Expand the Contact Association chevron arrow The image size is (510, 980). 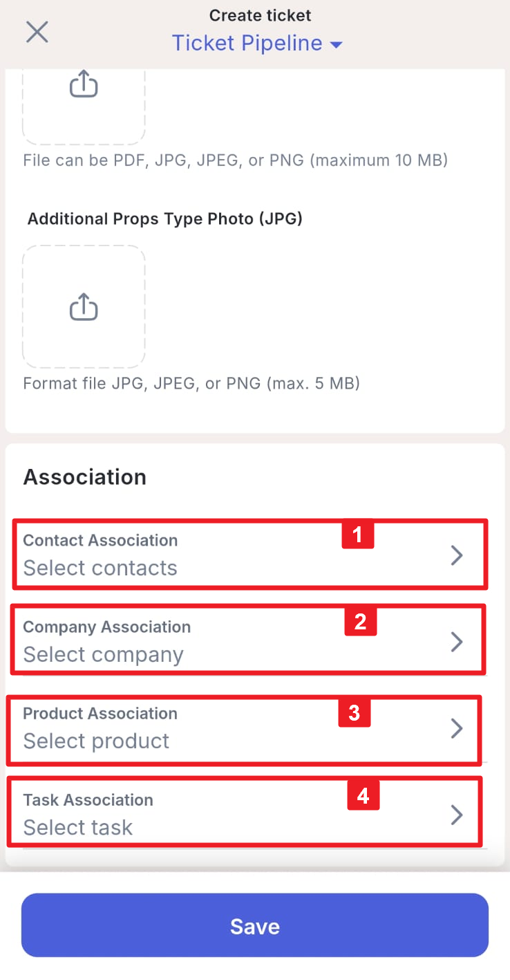click(456, 555)
